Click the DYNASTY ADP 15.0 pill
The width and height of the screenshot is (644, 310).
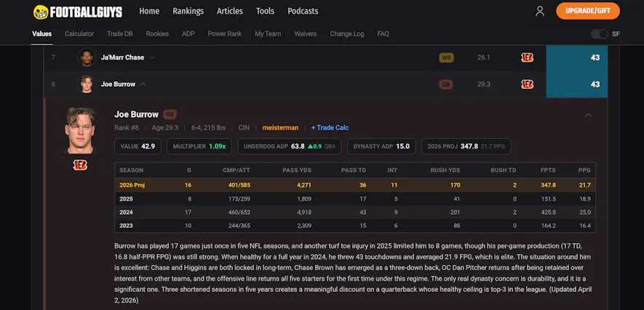[x=381, y=146]
